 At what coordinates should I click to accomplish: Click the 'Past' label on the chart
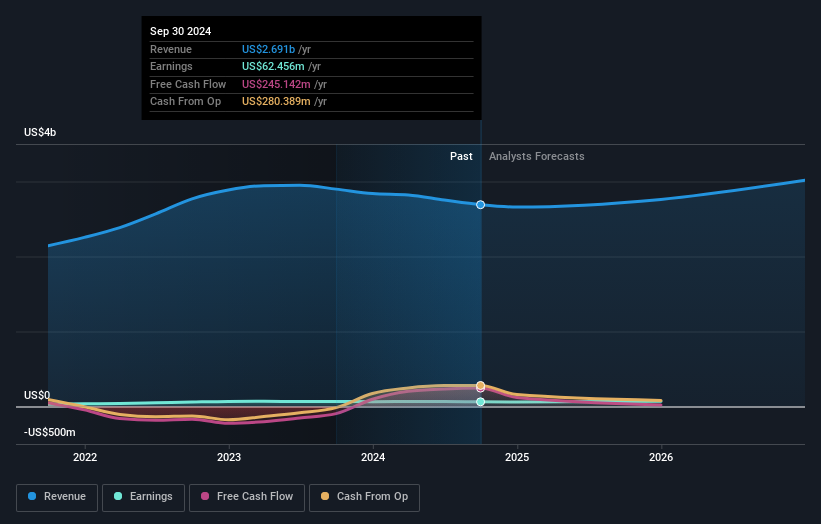461,157
